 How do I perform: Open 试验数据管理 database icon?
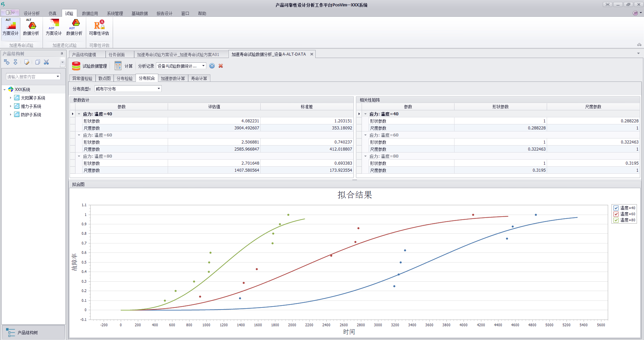[x=76, y=66]
